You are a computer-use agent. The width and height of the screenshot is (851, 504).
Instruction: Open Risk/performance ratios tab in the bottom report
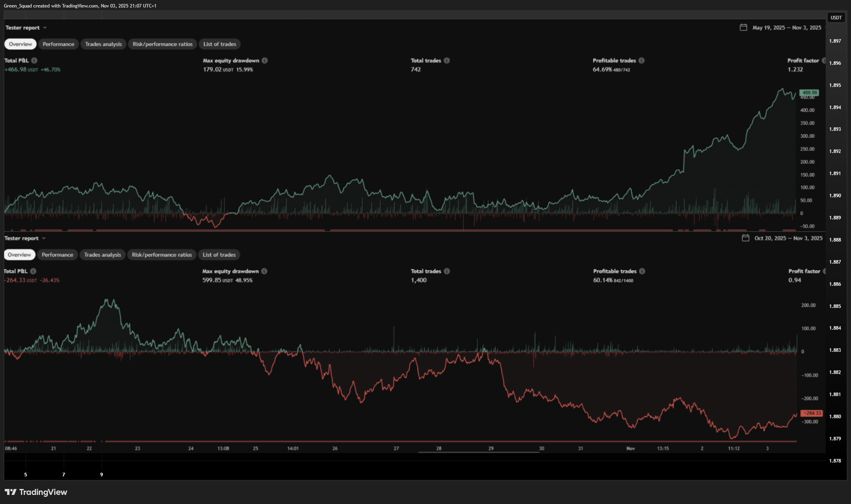(x=162, y=255)
